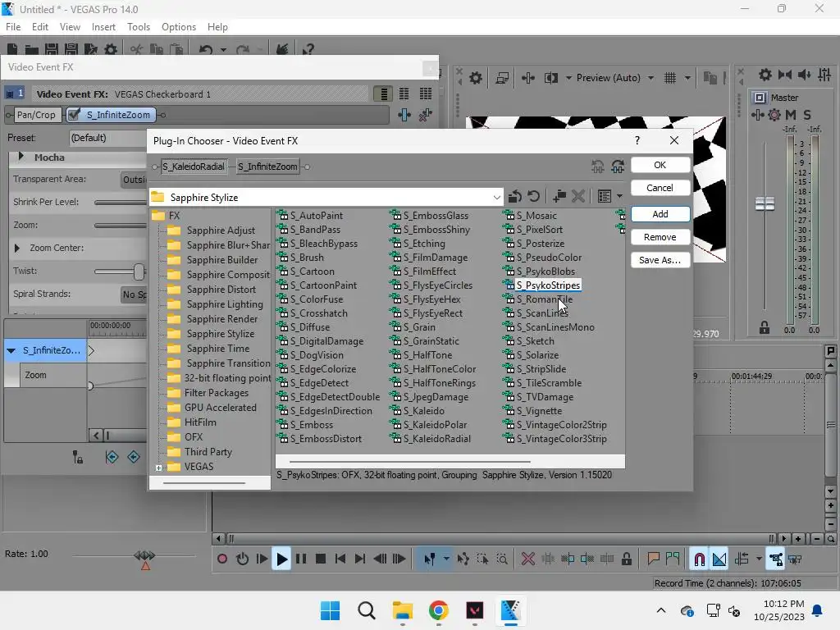The image size is (840, 630).
Task: Open the Options menu
Action: tap(179, 27)
